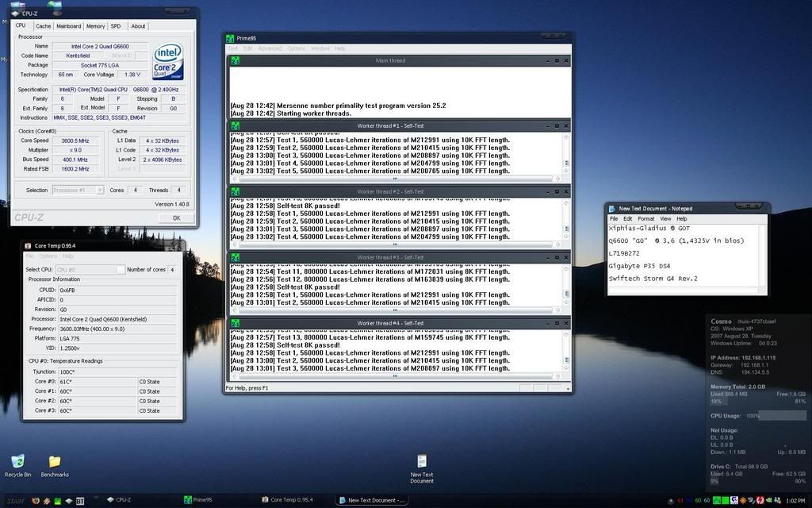Click the Messenger buddies tray icon
This screenshot has width=812, height=508.
tap(777, 500)
